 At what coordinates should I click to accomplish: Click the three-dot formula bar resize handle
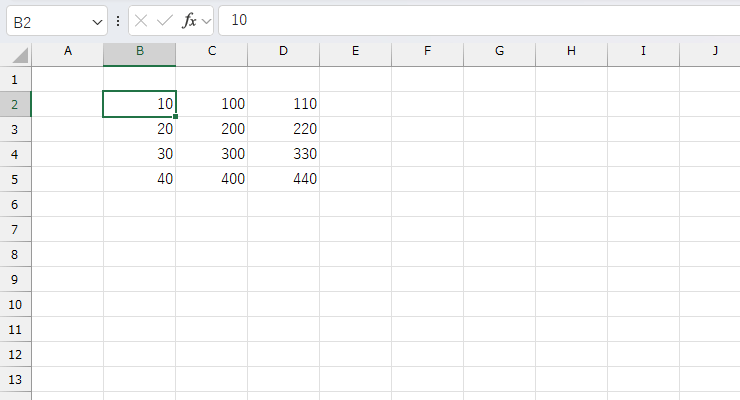pos(119,20)
